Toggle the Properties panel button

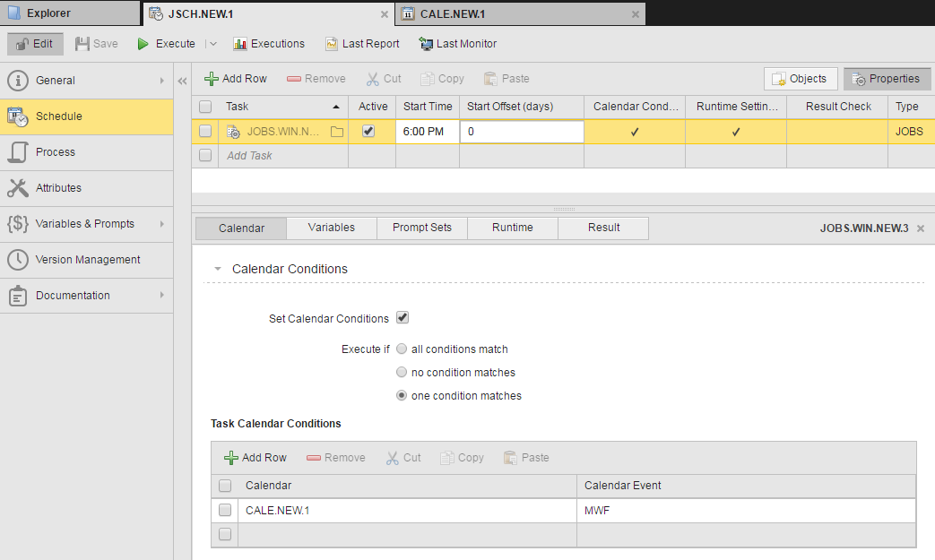[887, 79]
